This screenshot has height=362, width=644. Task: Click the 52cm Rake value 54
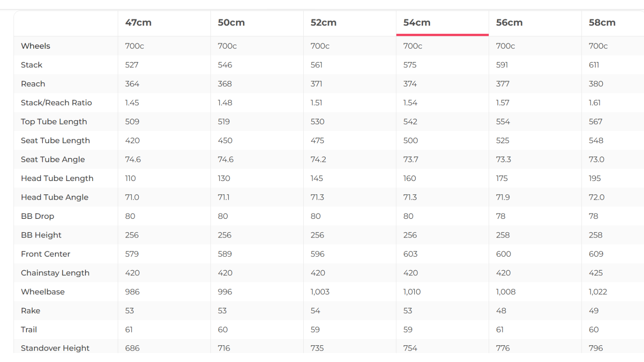tap(315, 311)
